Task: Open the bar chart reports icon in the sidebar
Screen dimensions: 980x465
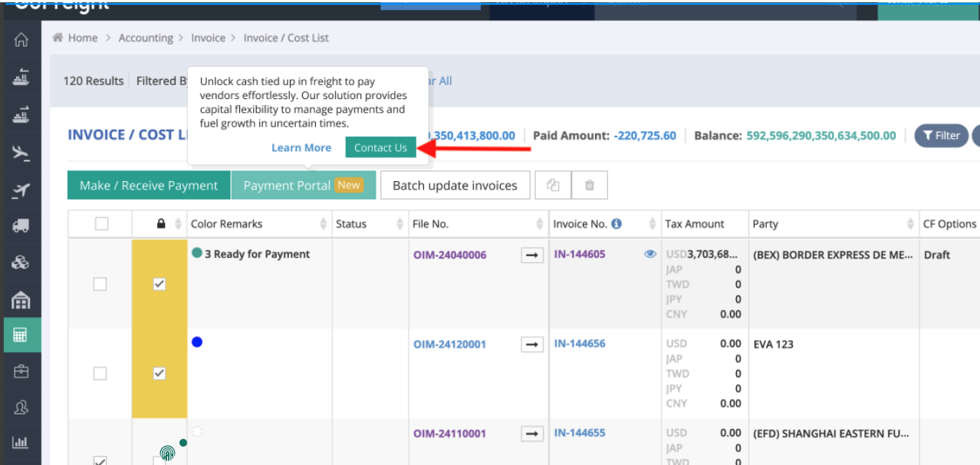Action: point(21,442)
